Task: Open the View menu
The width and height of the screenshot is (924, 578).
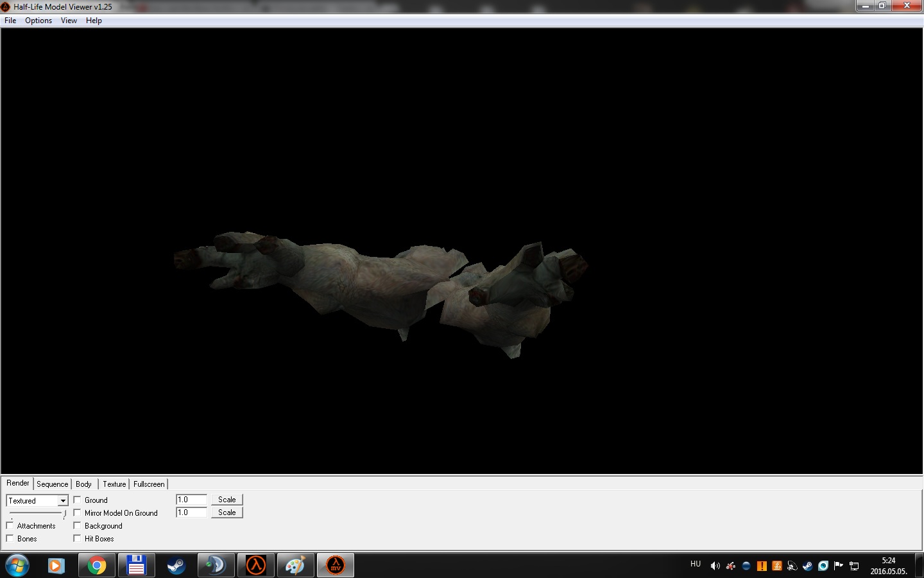Action: (69, 21)
